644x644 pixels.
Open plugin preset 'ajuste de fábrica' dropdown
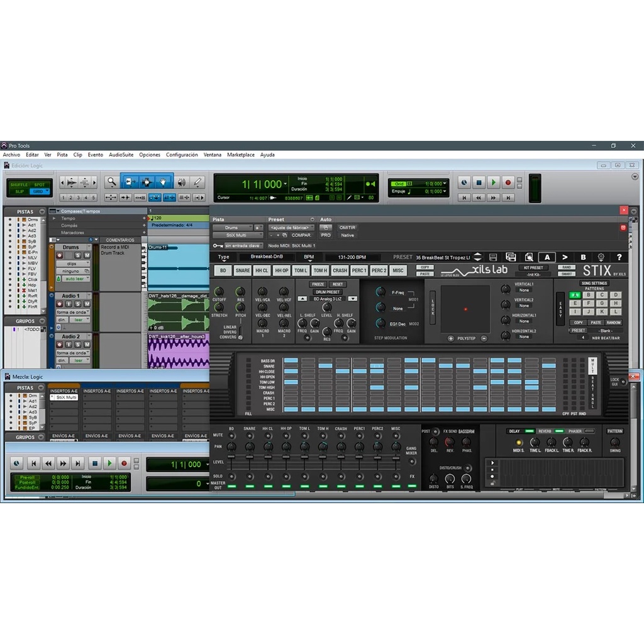coord(291,228)
